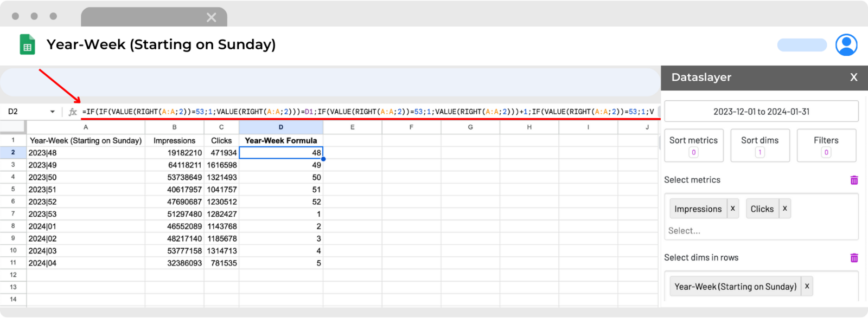Remove the Impressions metric chip
Image resolution: width=868 pixels, height=318 pixels.
click(732, 209)
